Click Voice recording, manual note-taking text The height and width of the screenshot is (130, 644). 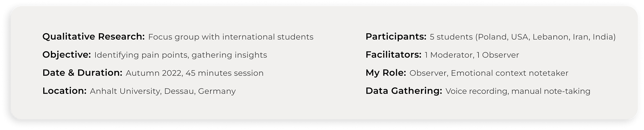518,91
